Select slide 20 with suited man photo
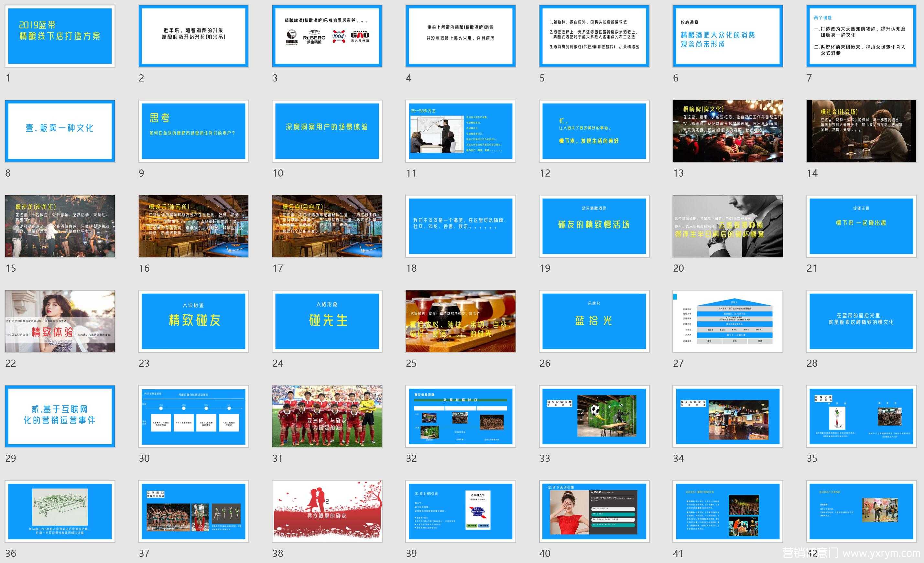The width and height of the screenshot is (924, 563). (727, 226)
